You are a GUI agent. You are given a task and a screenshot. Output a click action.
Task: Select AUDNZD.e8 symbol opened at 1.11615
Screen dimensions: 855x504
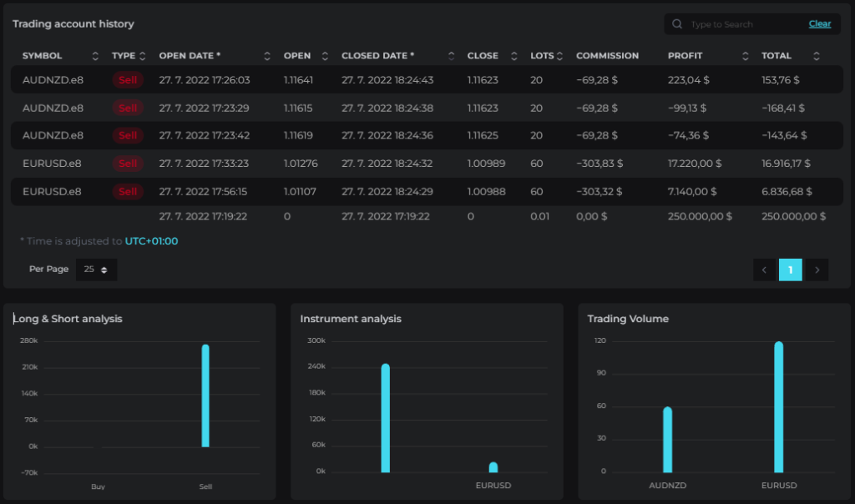pyautogui.click(x=53, y=108)
